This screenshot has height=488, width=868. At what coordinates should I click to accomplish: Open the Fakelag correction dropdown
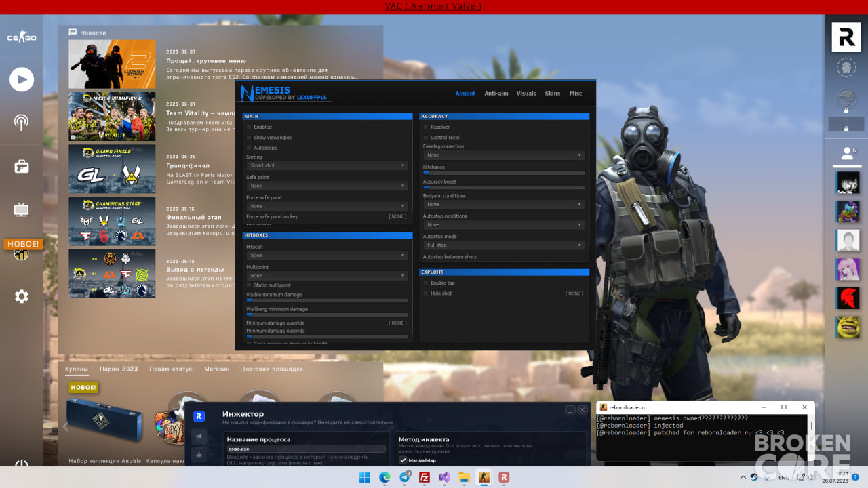[x=504, y=155]
